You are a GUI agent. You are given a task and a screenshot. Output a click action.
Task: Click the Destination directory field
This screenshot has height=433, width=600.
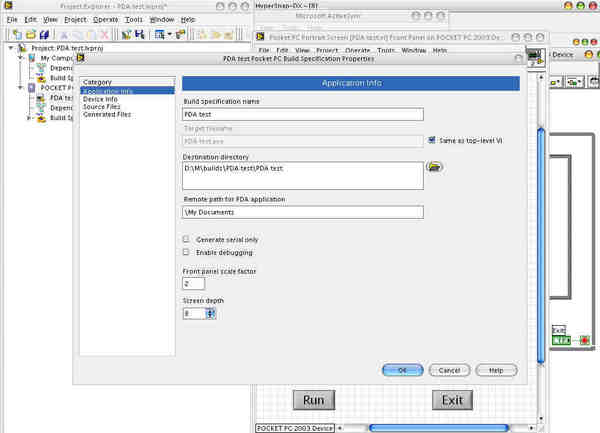(x=303, y=176)
